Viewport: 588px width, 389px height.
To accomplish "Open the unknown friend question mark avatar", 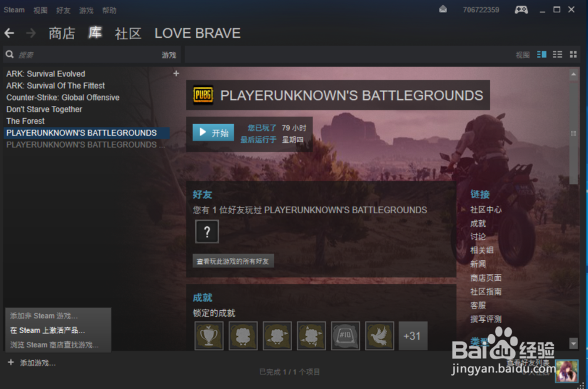I will pos(207,232).
